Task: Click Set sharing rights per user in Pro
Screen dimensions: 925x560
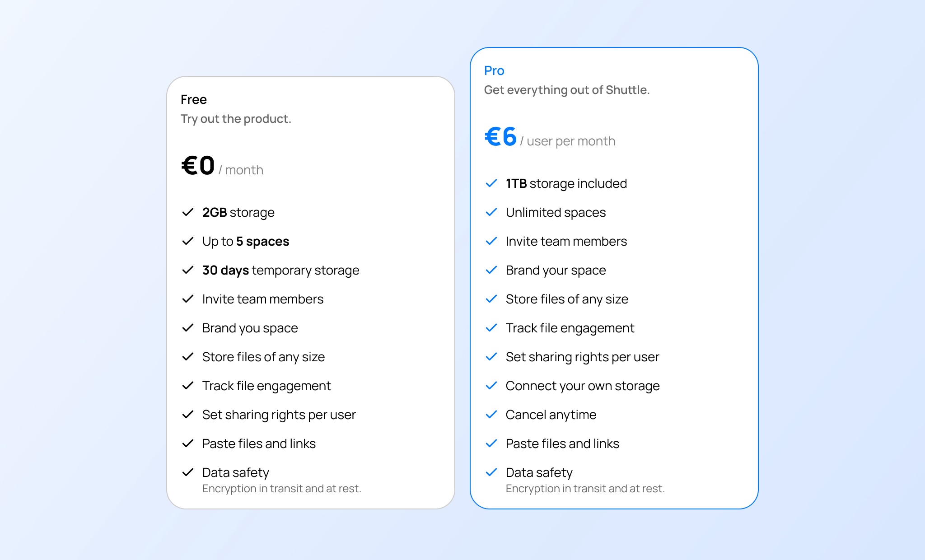Action: 582,357
